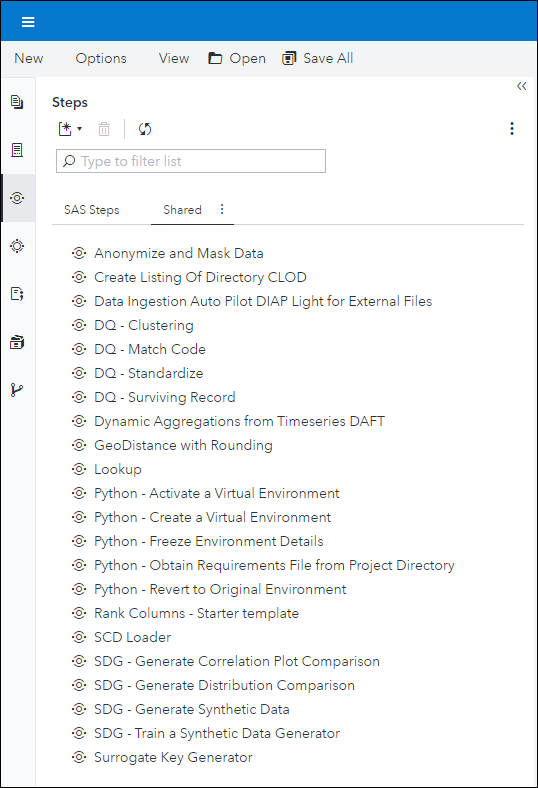Screen dimensions: 538x788
Task: Select Python - Create a Virtual Environment
Action: point(212,517)
